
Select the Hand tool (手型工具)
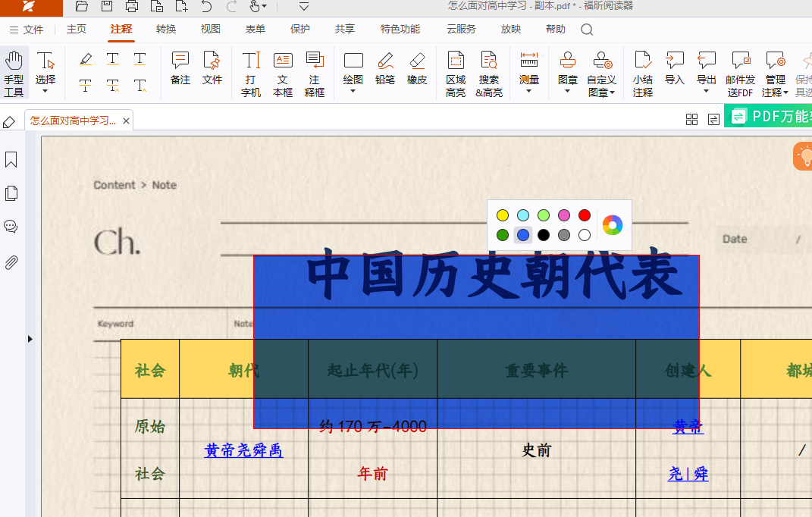click(x=14, y=74)
